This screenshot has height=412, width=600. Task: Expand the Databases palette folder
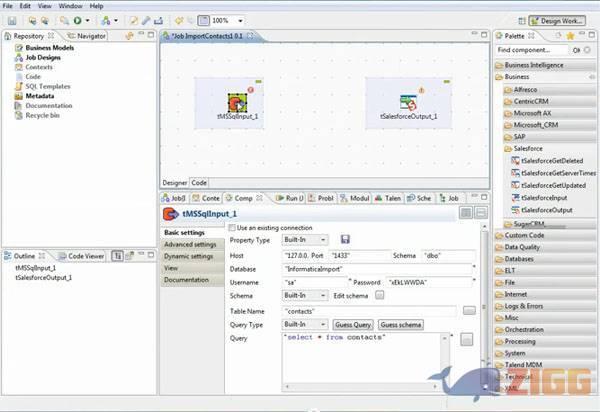click(x=544, y=259)
